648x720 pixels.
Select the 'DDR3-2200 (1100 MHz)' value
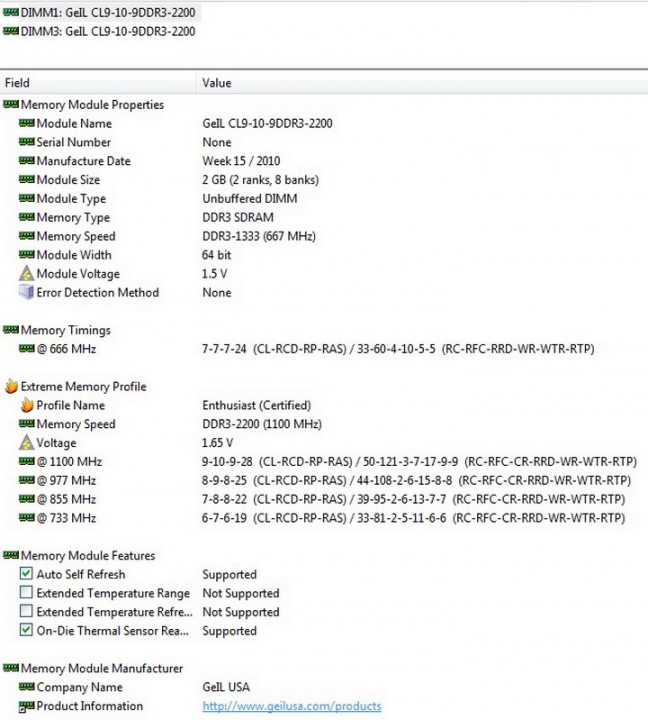click(x=262, y=424)
